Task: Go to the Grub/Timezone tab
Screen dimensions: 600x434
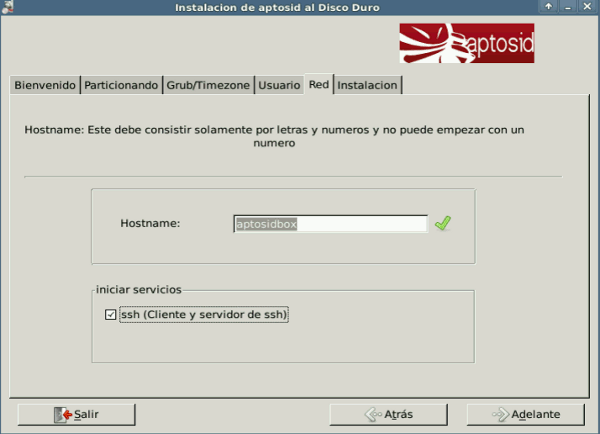Action: (208, 86)
